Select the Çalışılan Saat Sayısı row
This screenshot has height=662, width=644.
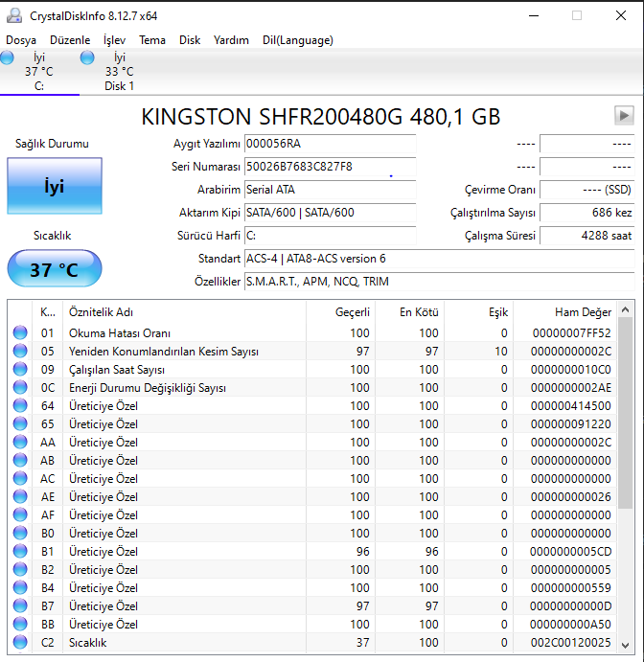(x=311, y=370)
